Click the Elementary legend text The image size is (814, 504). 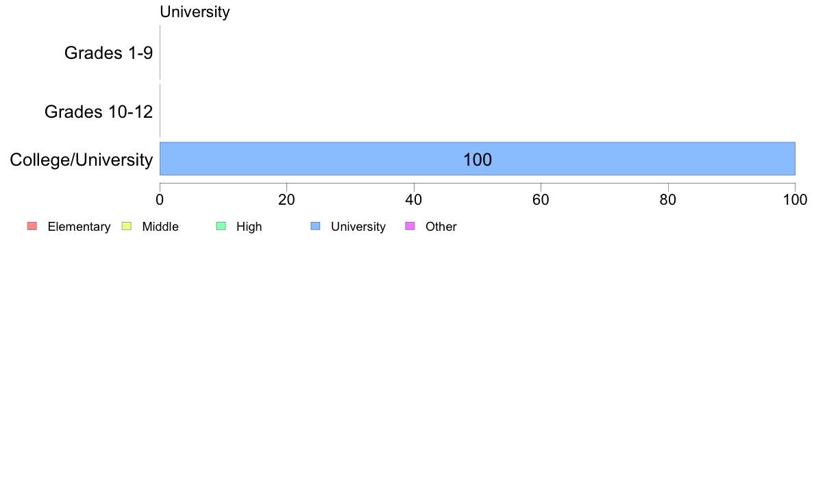coord(79,227)
